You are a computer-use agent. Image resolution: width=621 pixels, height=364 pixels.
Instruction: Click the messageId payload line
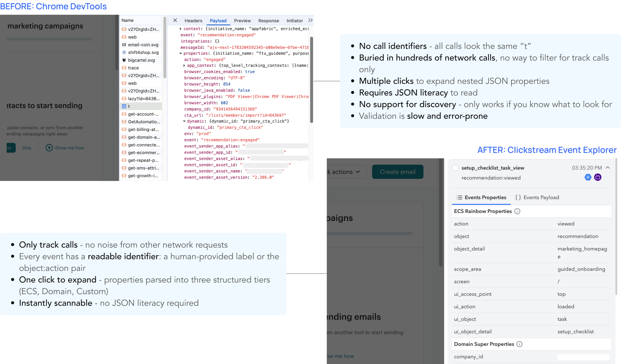(245, 47)
